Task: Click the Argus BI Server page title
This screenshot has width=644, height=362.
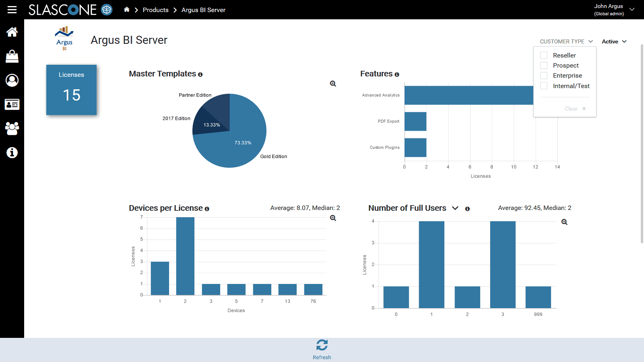Action: (x=129, y=40)
